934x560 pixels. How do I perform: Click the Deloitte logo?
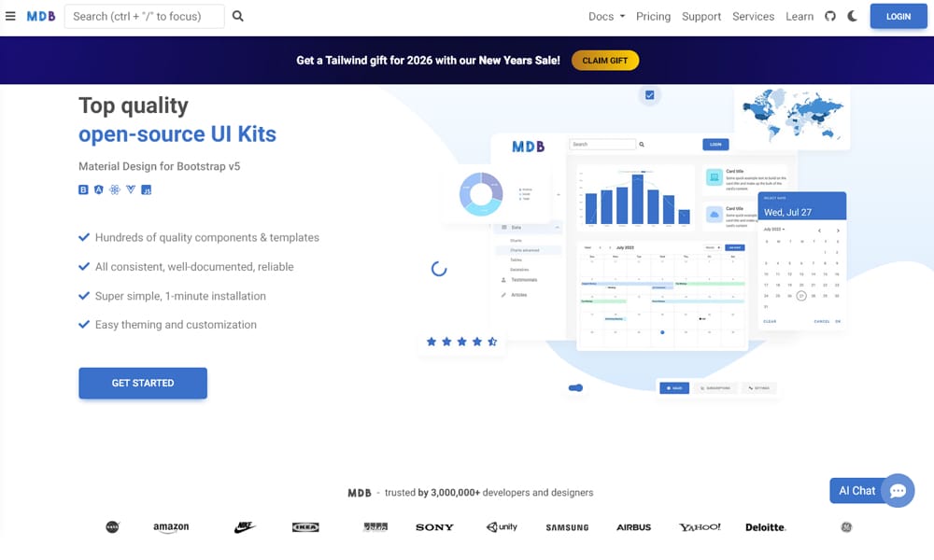[766, 527]
